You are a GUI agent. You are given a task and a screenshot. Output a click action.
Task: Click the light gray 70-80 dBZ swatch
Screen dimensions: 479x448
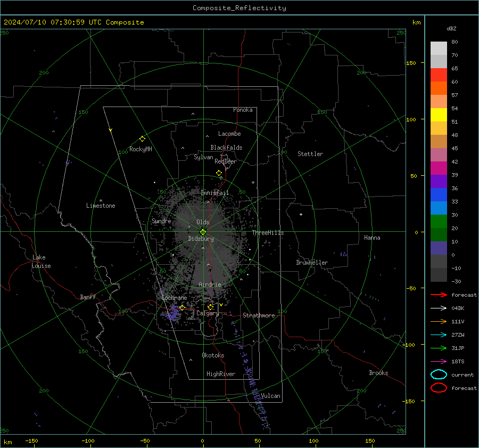click(x=439, y=48)
